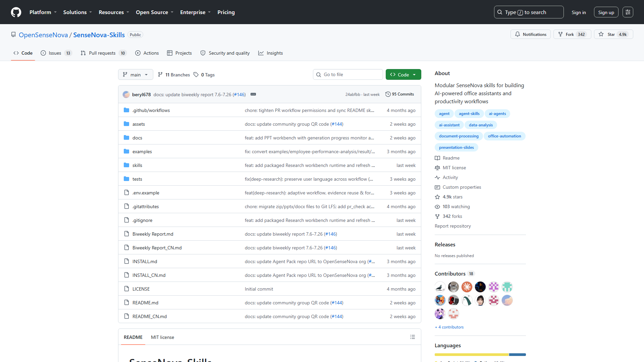Click the Notifications bell button

pos(531,35)
